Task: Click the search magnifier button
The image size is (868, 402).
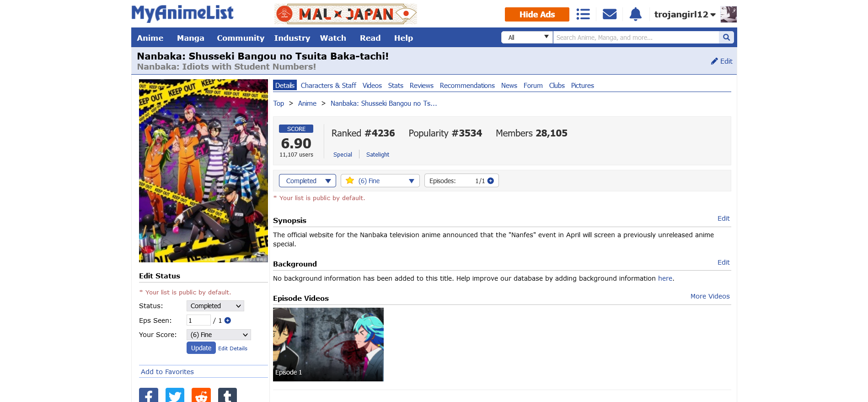Action: [x=726, y=38]
